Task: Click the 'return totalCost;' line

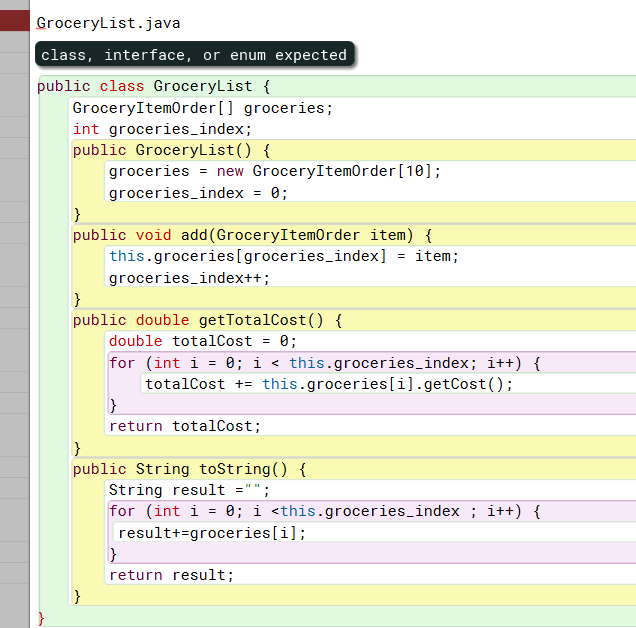Action: pyautogui.click(x=185, y=426)
